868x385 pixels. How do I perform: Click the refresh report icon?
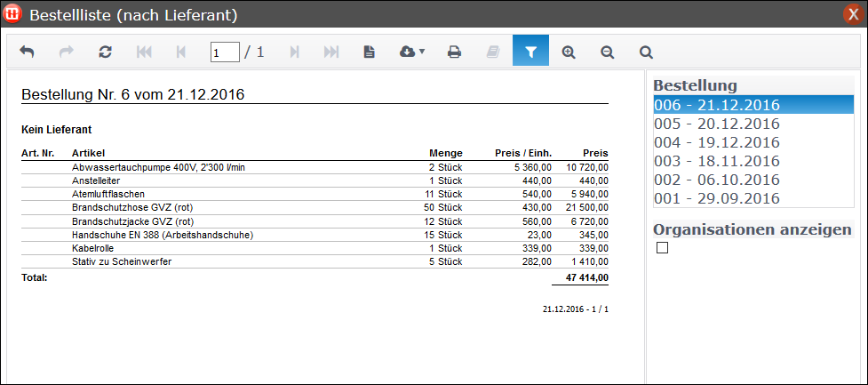(105, 52)
